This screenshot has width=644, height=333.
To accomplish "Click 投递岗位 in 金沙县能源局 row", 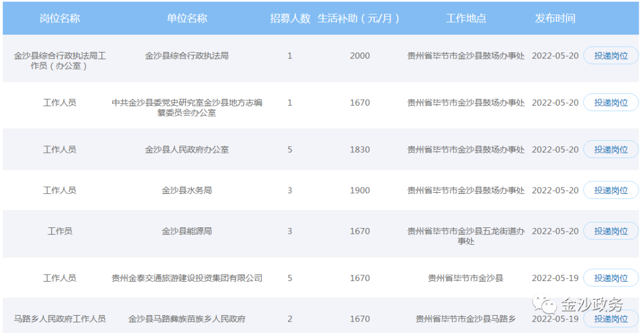I will tap(611, 231).
